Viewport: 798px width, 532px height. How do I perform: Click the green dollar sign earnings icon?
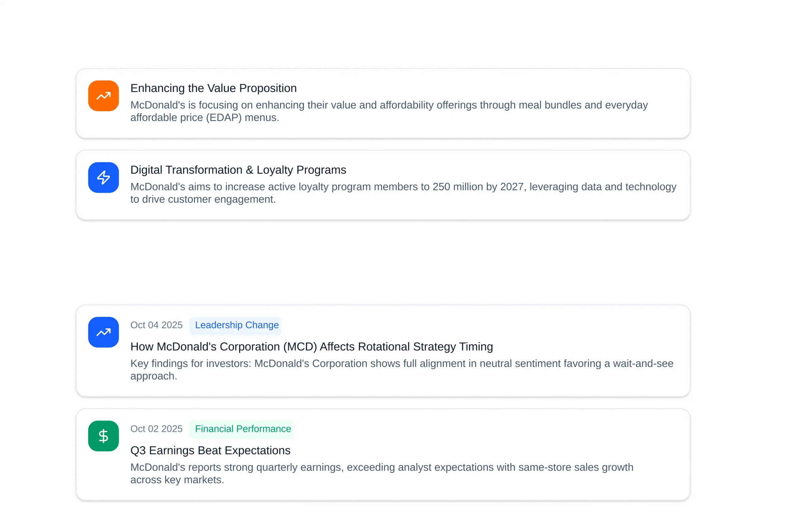[103, 436]
